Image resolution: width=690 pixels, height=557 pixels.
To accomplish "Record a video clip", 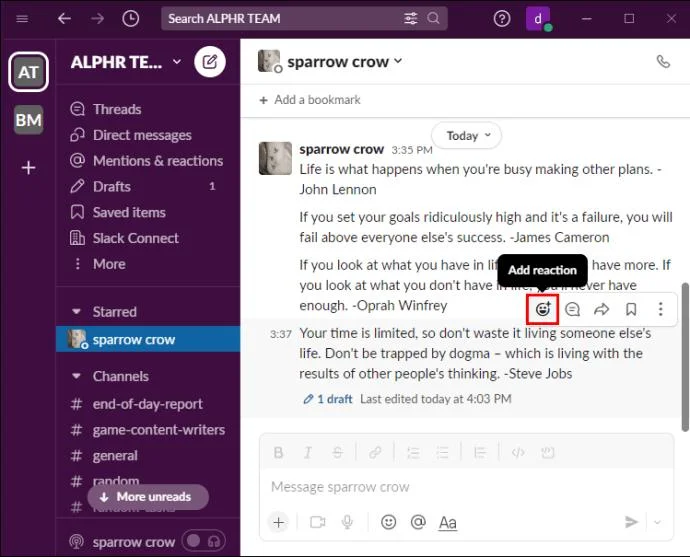I will (x=317, y=522).
